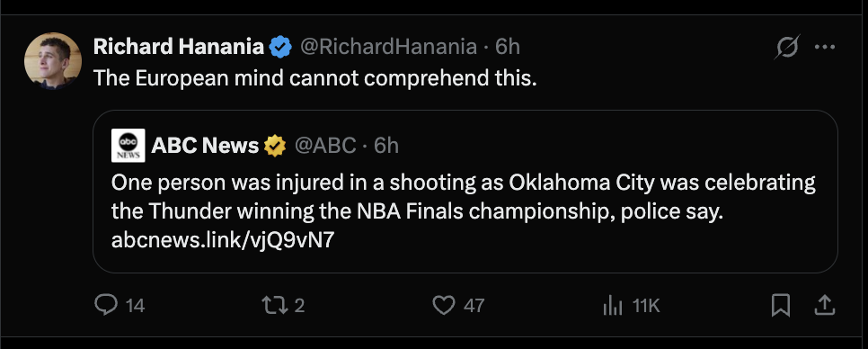868x349 pixels.
Task: Click the Richard Hanania display name
Action: tap(178, 47)
